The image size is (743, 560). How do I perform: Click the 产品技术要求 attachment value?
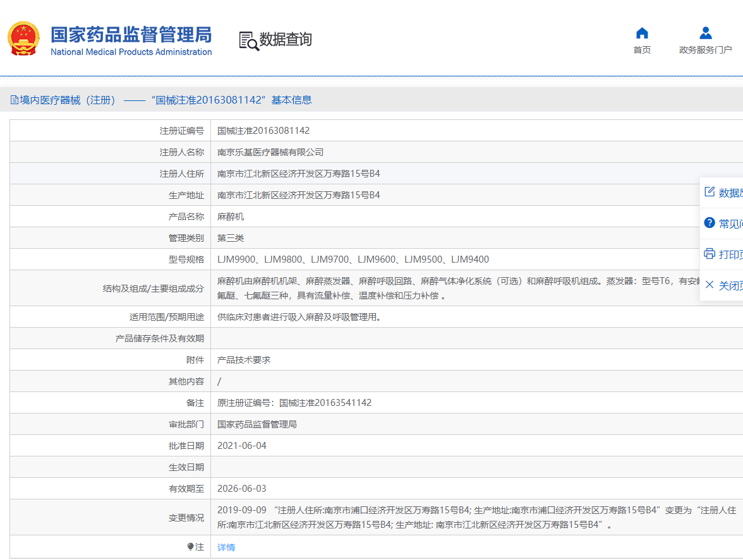coord(244,360)
